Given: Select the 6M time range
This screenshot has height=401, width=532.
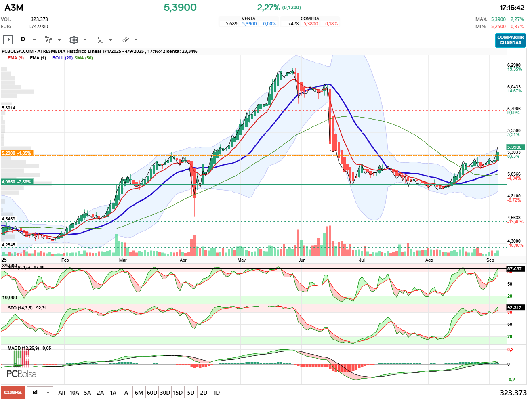Looking at the screenshot, I should [139, 393].
